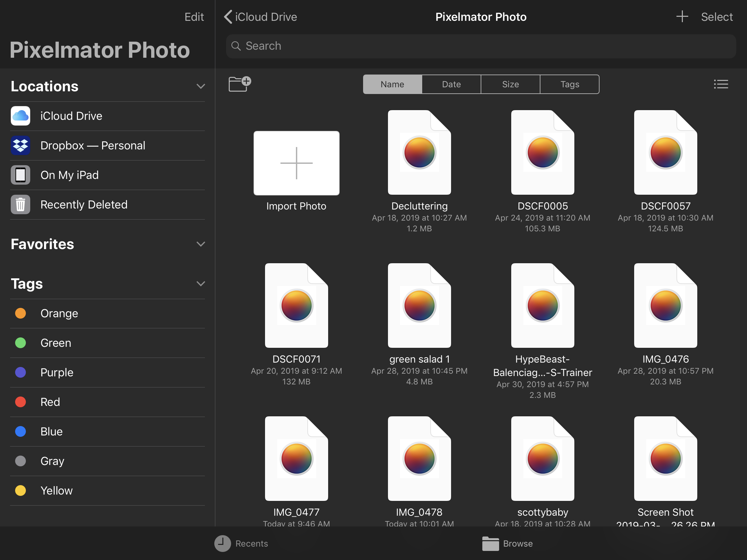747x560 pixels.
Task: Open the IMG_0477 file
Action: 296,458
